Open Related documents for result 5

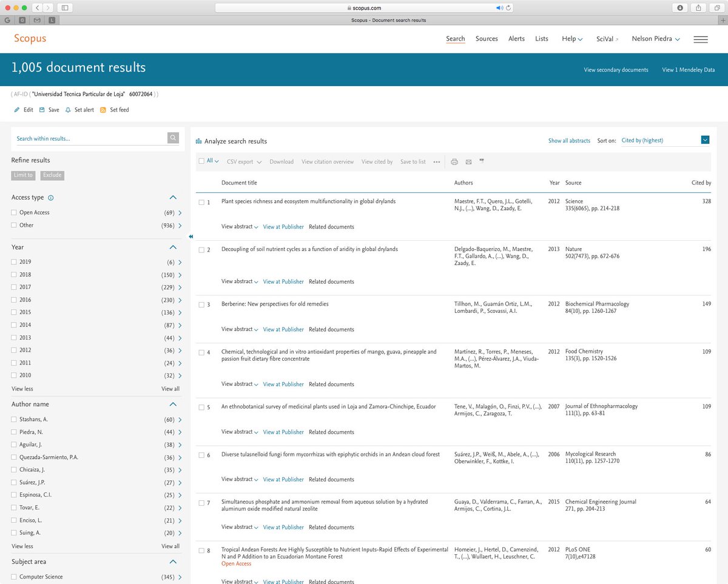[331, 432]
